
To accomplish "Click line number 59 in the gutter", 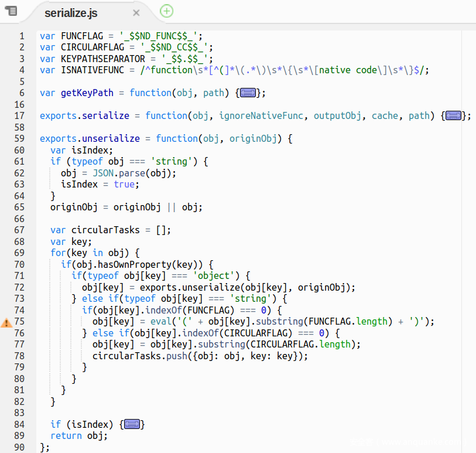I will coord(20,139).
